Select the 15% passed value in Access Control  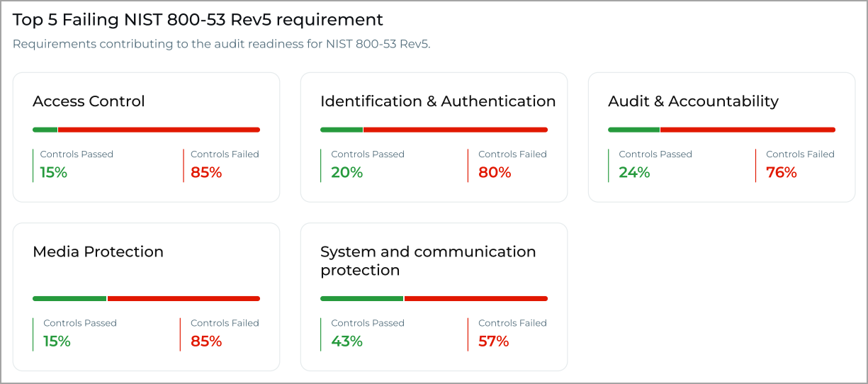click(x=53, y=172)
